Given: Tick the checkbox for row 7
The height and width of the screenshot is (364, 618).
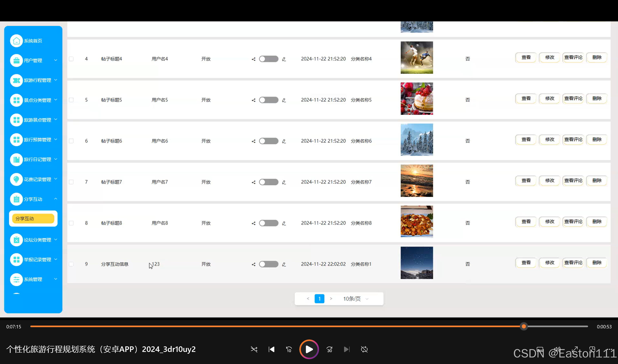Looking at the screenshot, I should pos(71,182).
